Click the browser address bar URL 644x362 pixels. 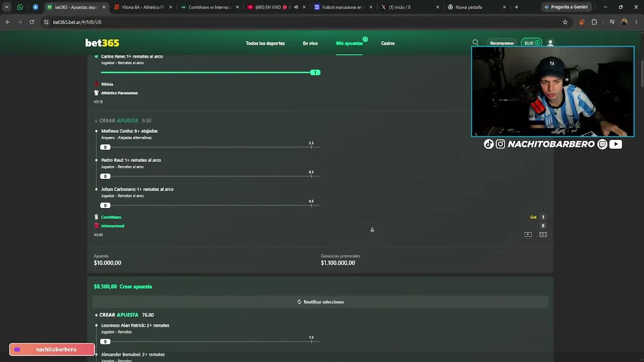(x=77, y=22)
